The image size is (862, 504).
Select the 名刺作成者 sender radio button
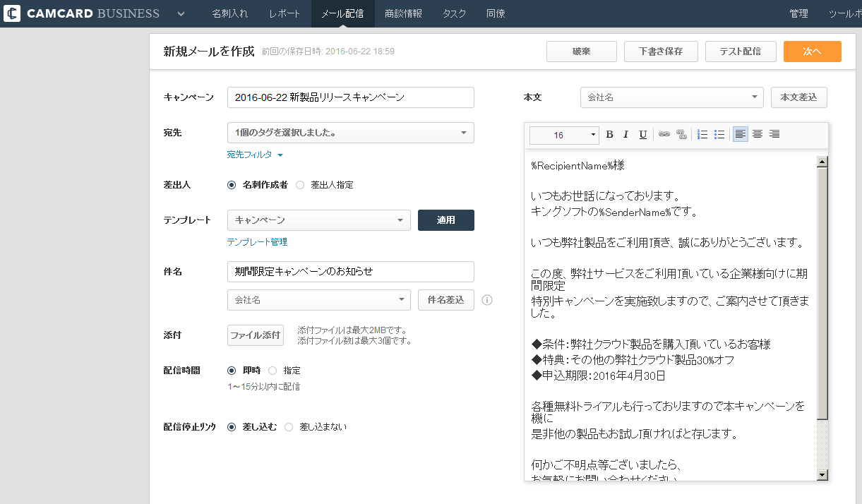[x=232, y=184]
